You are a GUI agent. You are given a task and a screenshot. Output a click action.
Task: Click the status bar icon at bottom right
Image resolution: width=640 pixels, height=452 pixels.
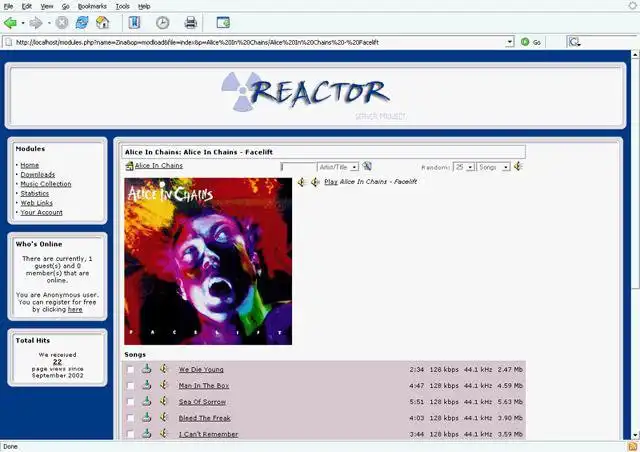tap(633, 446)
